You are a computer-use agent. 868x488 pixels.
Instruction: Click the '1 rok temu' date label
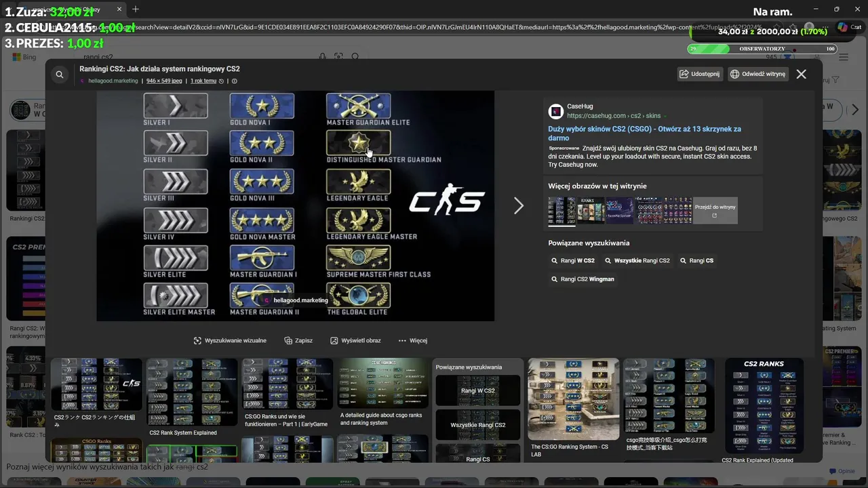[203, 81]
